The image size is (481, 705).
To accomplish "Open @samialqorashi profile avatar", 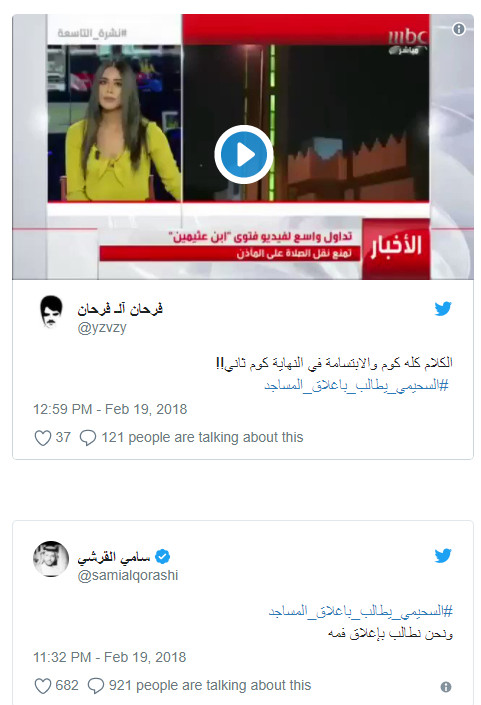I will click(51, 559).
